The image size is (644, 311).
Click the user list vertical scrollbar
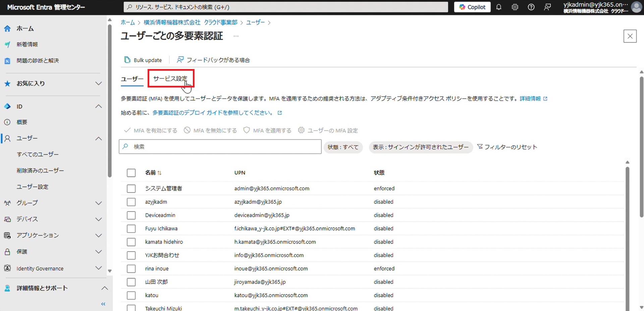[x=627, y=235]
